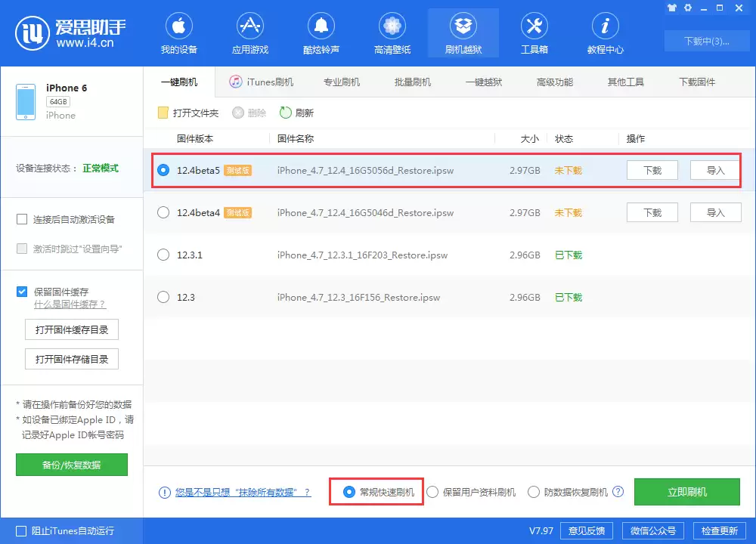
Task: Open 应用游戏 apps and games section
Action: [249, 33]
